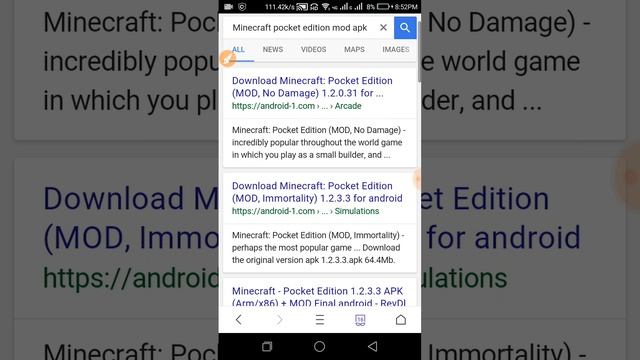Open the MOD Immortality 1.2.3.3 result
This screenshot has height=360, width=640.
(x=317, y=192)
